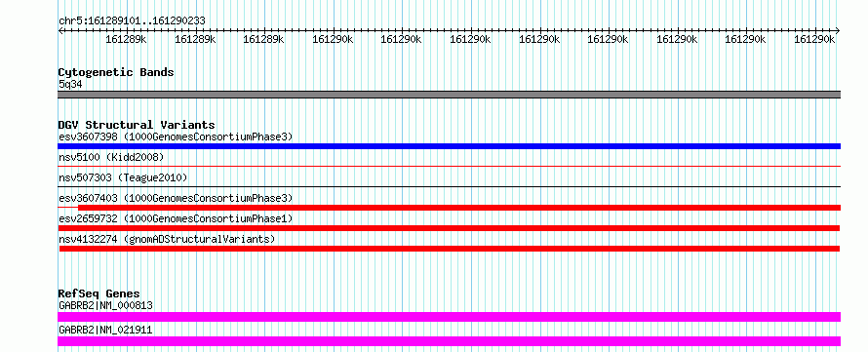
Task: Click the DGV Structural Variants track title
Action: point(137,125)
